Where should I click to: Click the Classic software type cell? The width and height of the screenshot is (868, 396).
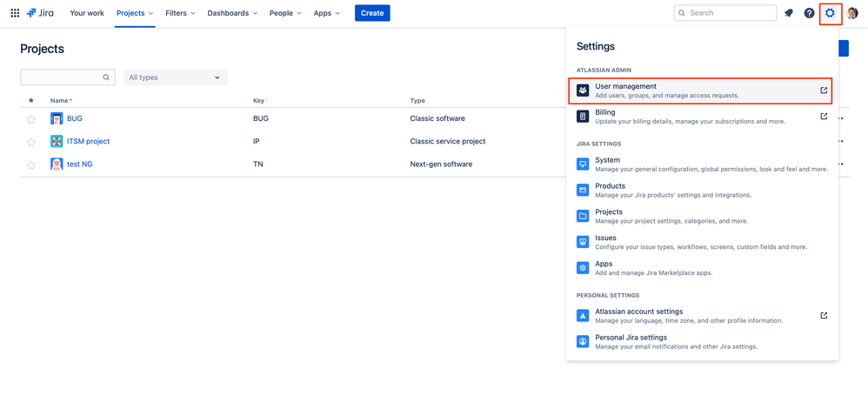tap(437, 118)
